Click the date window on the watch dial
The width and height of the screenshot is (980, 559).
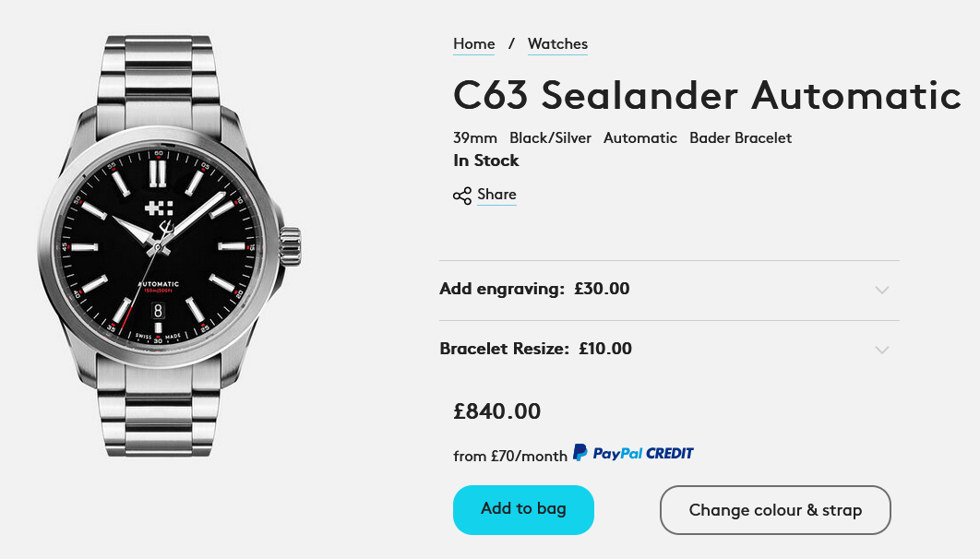(x=158, y=310)
